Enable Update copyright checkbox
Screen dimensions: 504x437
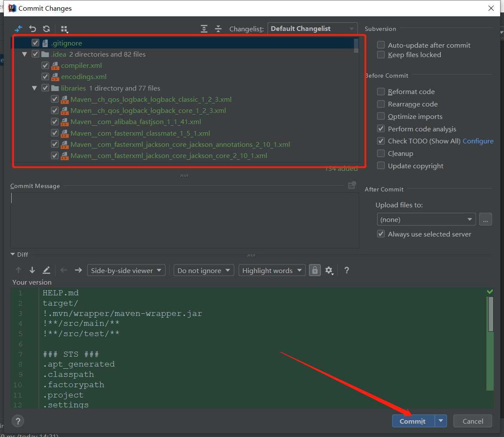click(381, 166)
